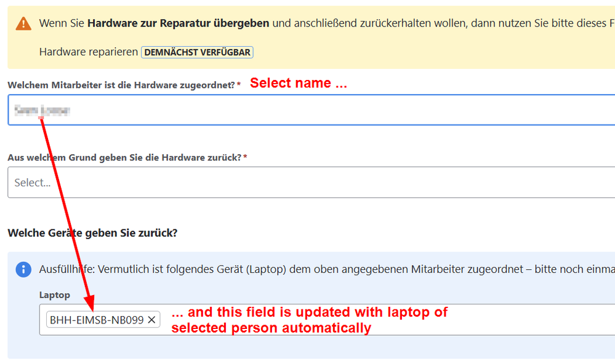Click inside the Laptop selection field
Viewport: 615px width, 364px height.
pos(327,319)
